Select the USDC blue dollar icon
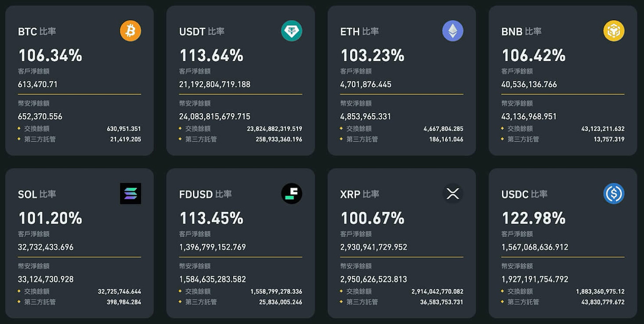The width and height of the screenshot is (644, 324). click(x=614, y=193)
